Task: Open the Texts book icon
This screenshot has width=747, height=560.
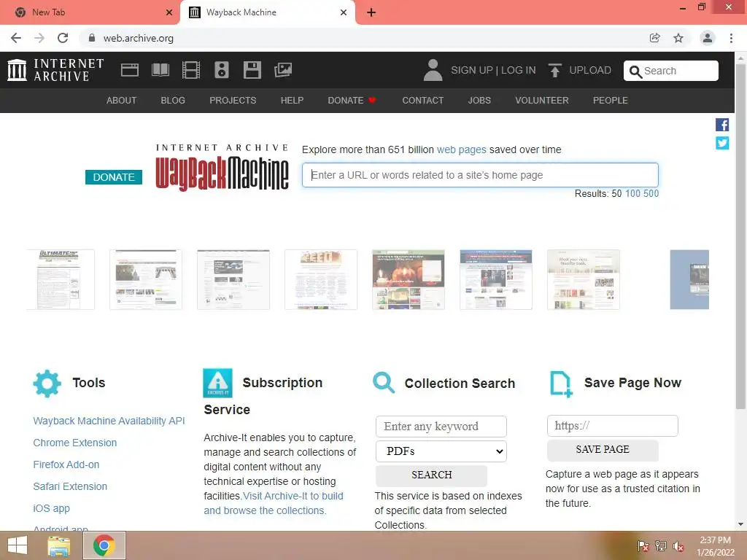Action: (x=160, y=70)
